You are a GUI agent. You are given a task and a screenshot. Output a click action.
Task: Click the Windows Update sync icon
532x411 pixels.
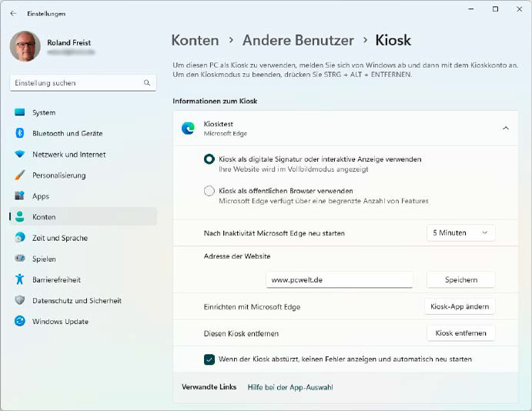tap(20, 321)
